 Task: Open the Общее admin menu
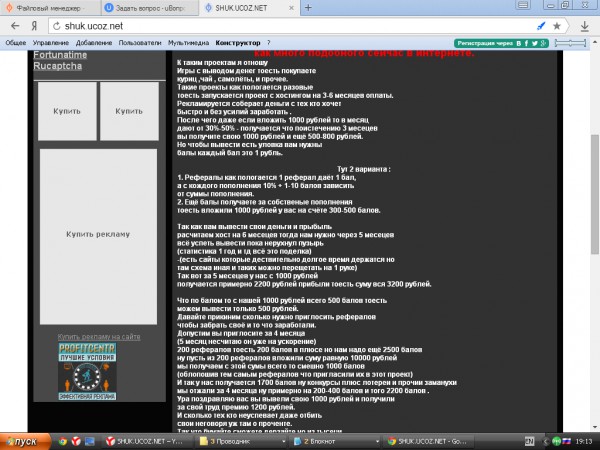[x=16, y=43]
